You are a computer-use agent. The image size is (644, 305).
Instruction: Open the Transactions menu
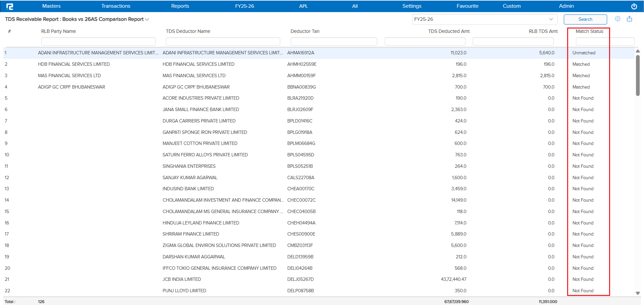point(116,6)
